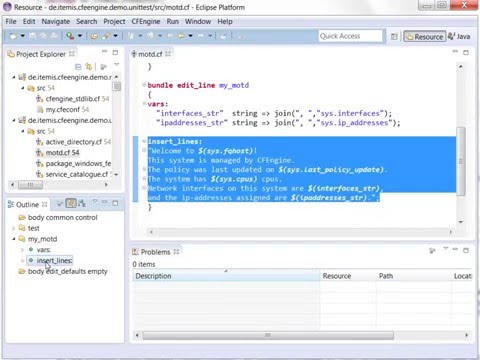480x360 pixels.
Task: Open the Search menu
Action: click(86, 21)
